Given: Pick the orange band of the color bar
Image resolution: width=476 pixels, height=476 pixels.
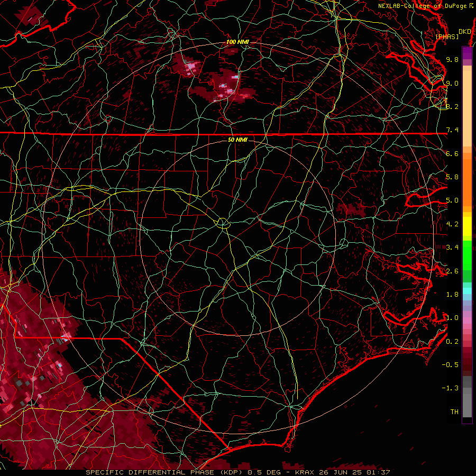Looking at the screenshot, I should [x=467, y=182].
